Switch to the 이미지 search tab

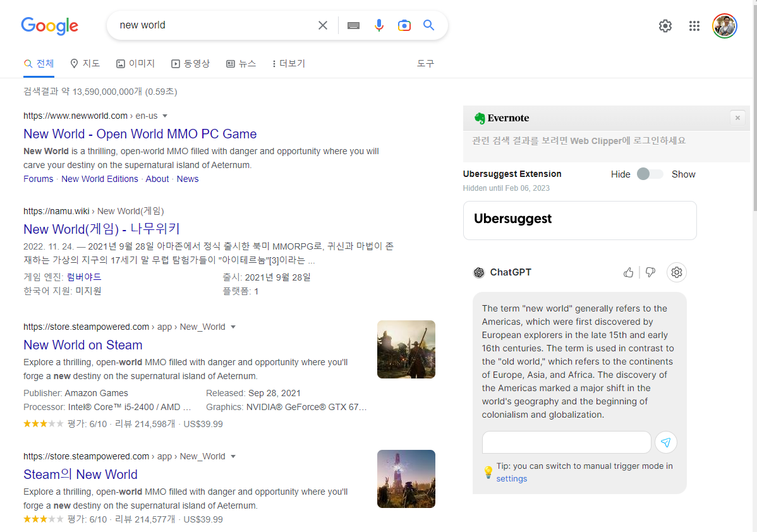[135, 63]
